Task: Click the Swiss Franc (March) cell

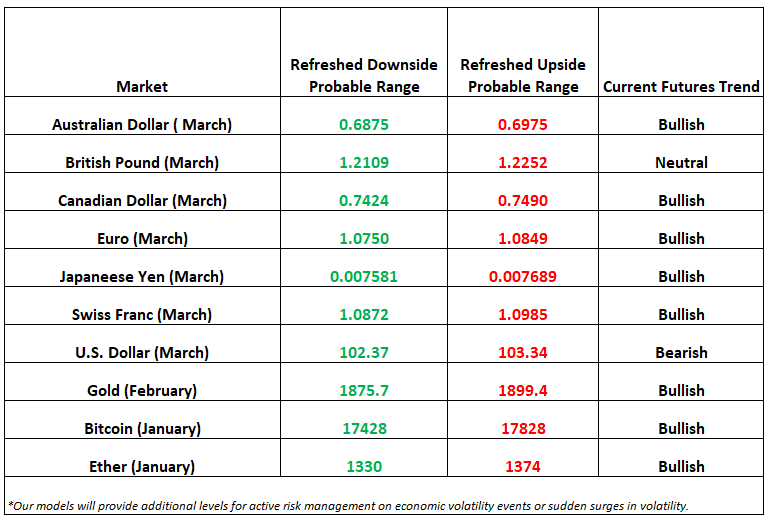Action: [142, 315]
